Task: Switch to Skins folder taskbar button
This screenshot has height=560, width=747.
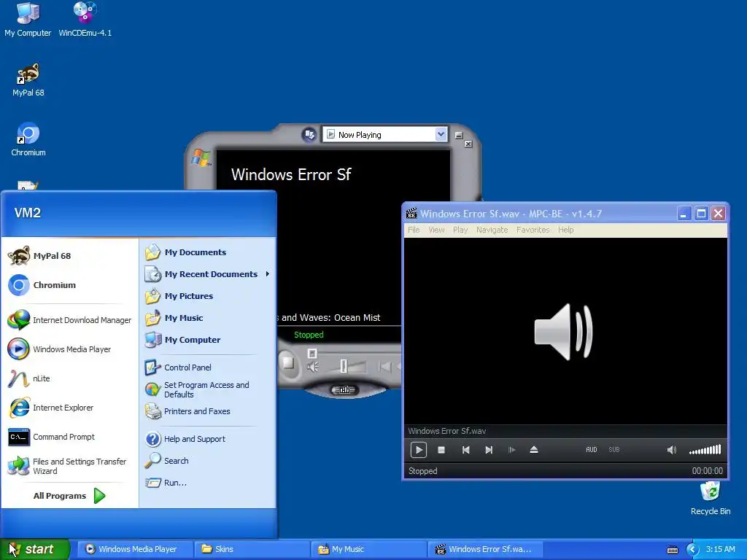Action: click(252, 549)
